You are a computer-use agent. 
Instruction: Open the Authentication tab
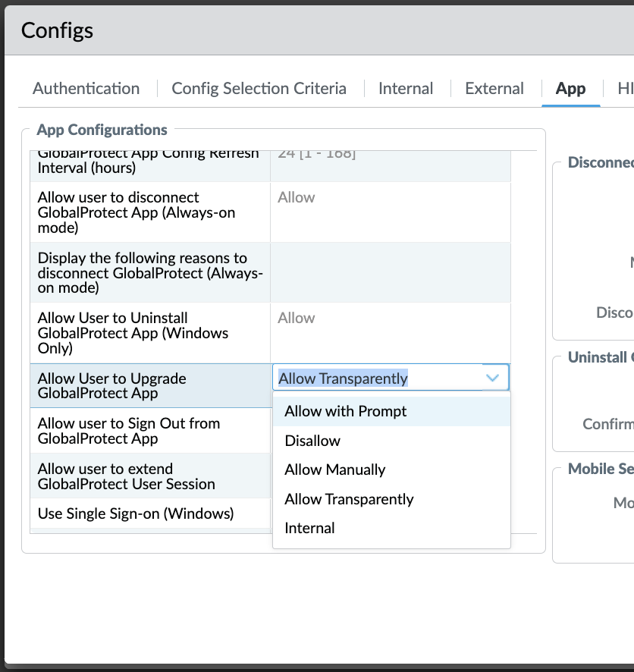(86, 88)
